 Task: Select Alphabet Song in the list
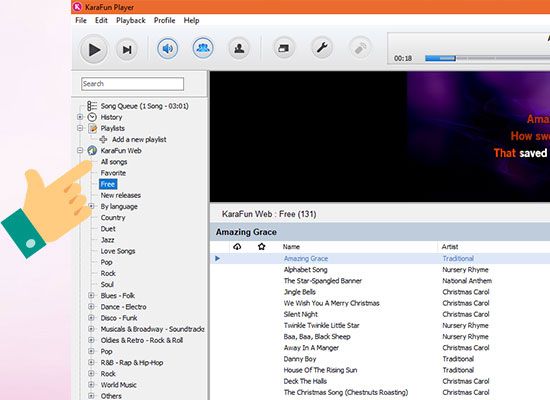(306, 270)
